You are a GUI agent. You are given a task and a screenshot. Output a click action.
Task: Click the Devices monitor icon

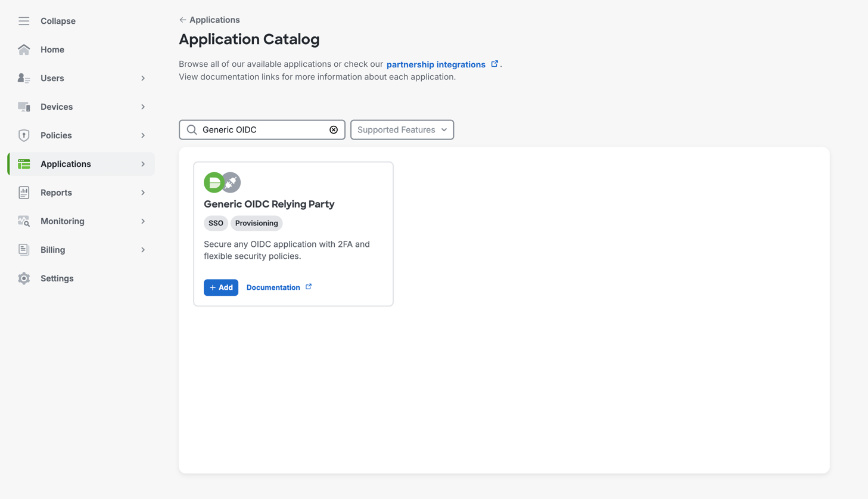(24, 107)
